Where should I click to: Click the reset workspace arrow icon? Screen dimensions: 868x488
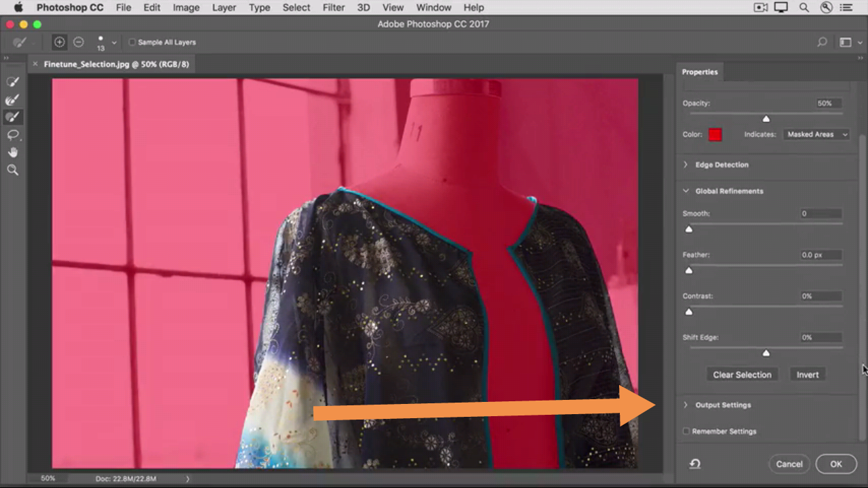695,464
